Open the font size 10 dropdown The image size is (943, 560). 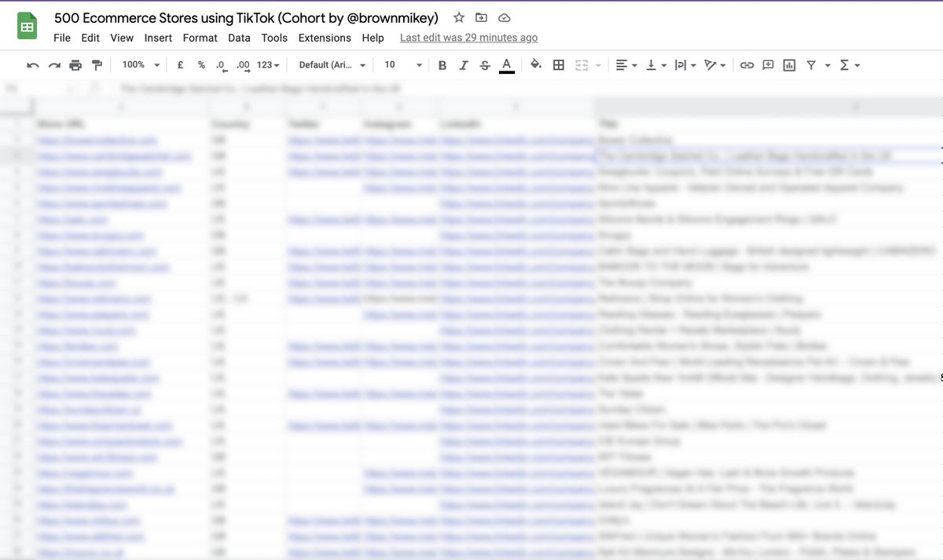pyautogui.click(x=402, y=65)
